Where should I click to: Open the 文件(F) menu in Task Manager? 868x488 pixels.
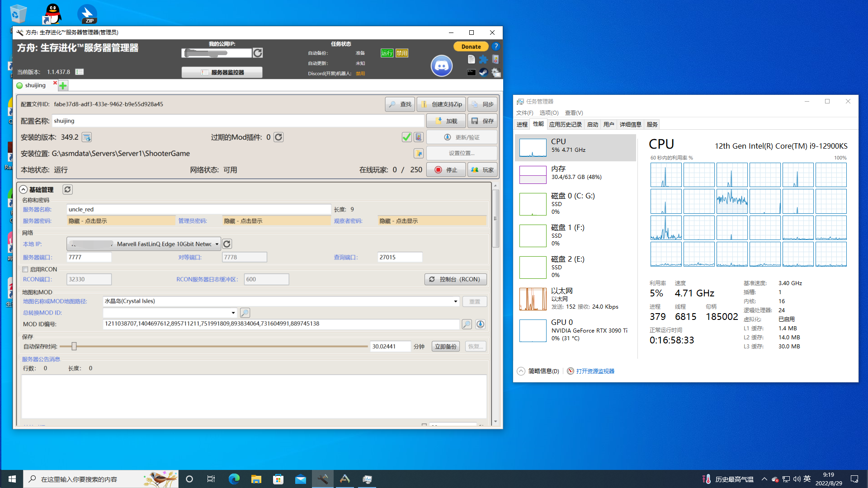(x=525, y=113)
